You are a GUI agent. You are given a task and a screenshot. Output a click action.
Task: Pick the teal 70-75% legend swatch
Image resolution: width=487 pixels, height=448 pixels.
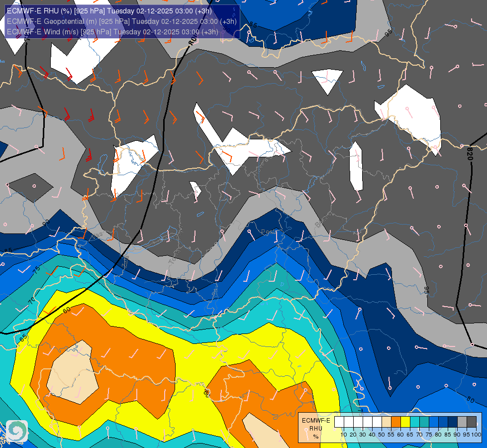click(x=424, y=422)
